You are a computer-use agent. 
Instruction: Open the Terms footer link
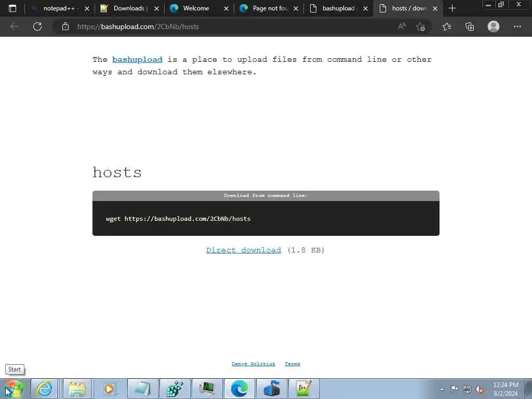[292, 364]
